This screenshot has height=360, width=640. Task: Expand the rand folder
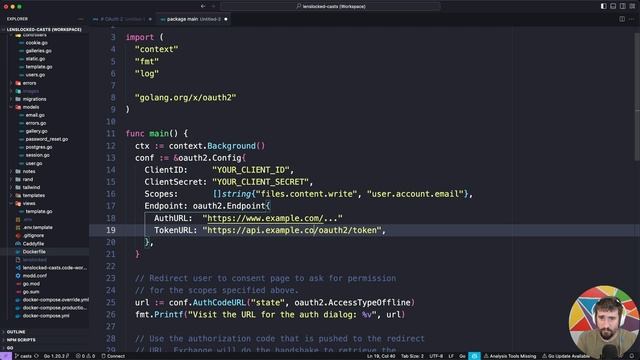point(28,180)
